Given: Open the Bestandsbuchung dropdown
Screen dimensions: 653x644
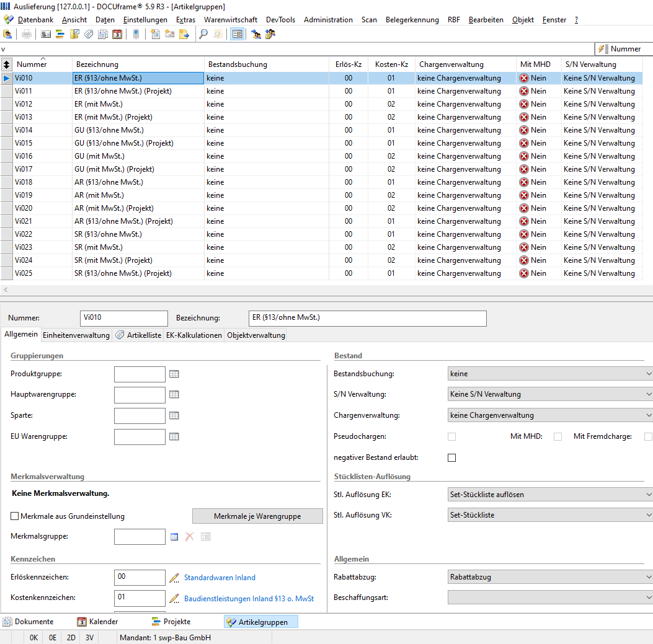Looking at the screenshot, I should click(x=551, y=373).
